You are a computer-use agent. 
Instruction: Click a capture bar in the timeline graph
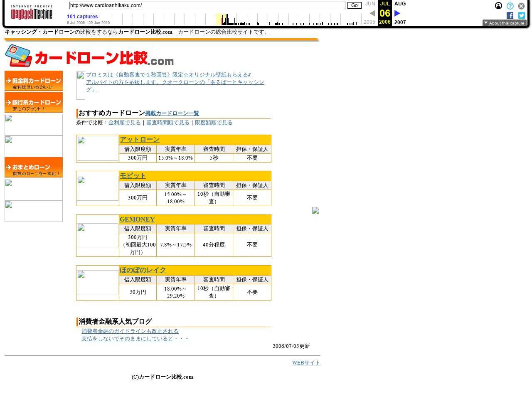(x=227, y=20)
